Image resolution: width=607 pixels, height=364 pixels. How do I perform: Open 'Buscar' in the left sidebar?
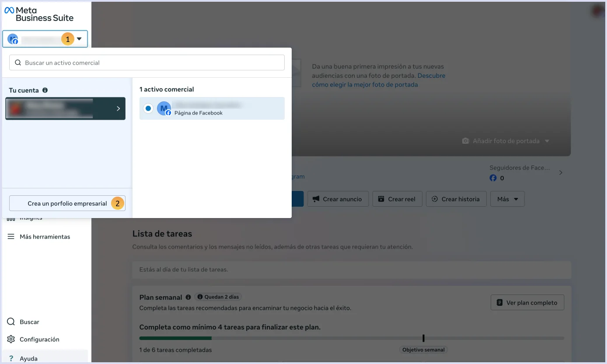pyautogui.click(x=29, y=322)
